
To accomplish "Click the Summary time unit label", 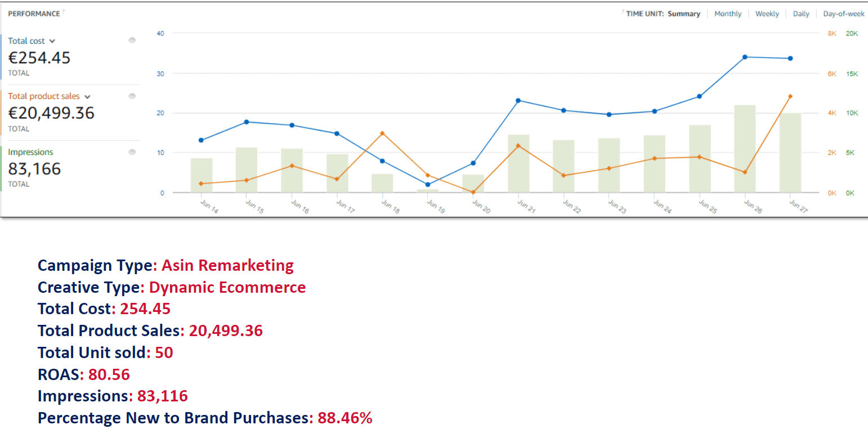I will click(x=684, y=14).
